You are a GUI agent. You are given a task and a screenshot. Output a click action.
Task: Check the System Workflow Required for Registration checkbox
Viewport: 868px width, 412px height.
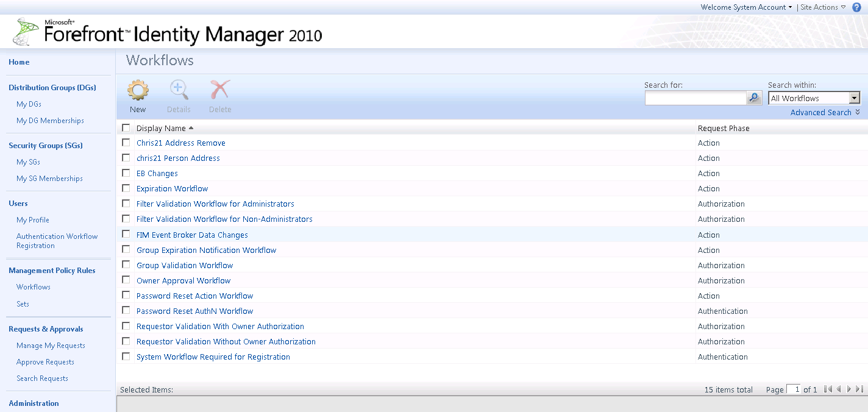pos(126,356)
